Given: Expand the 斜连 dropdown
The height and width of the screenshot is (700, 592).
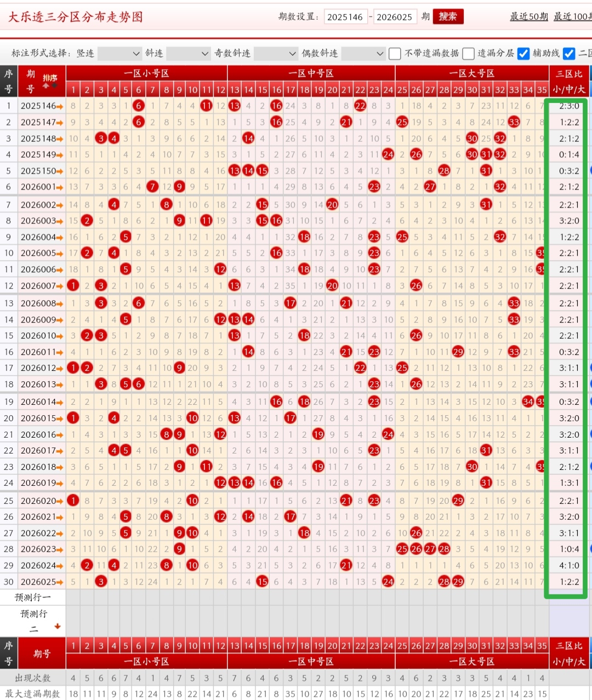Looking at the screenshot, I should [188, 54].
